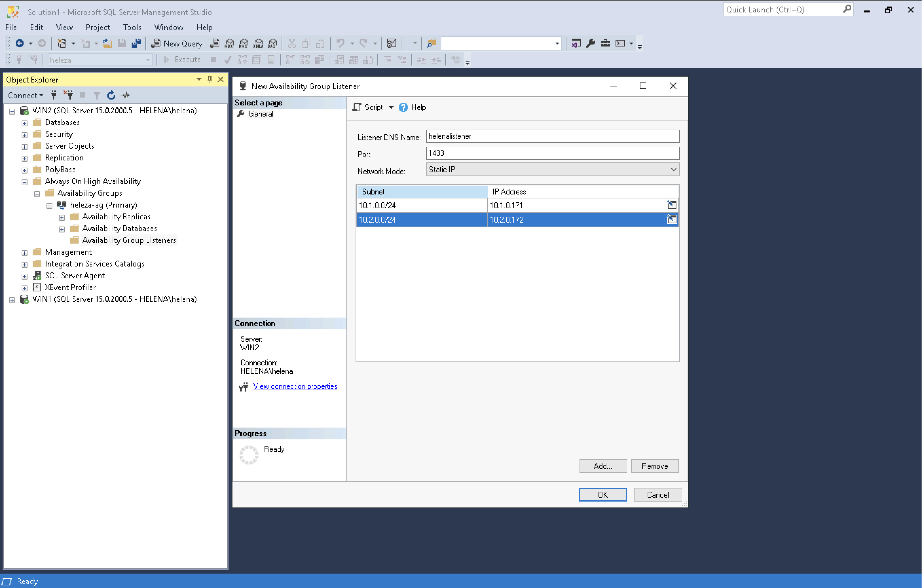Collapse the Always On High Availability node

[x=25, y=182]
